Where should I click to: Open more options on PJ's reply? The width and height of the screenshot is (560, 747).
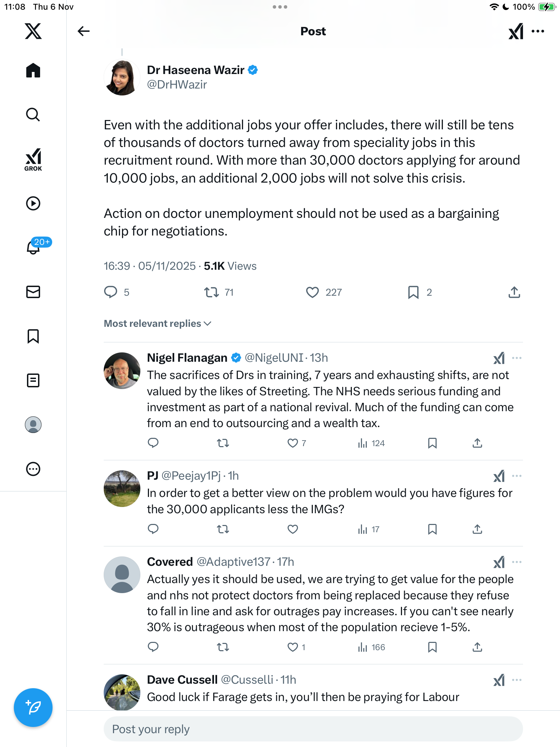tap(517, 476)
